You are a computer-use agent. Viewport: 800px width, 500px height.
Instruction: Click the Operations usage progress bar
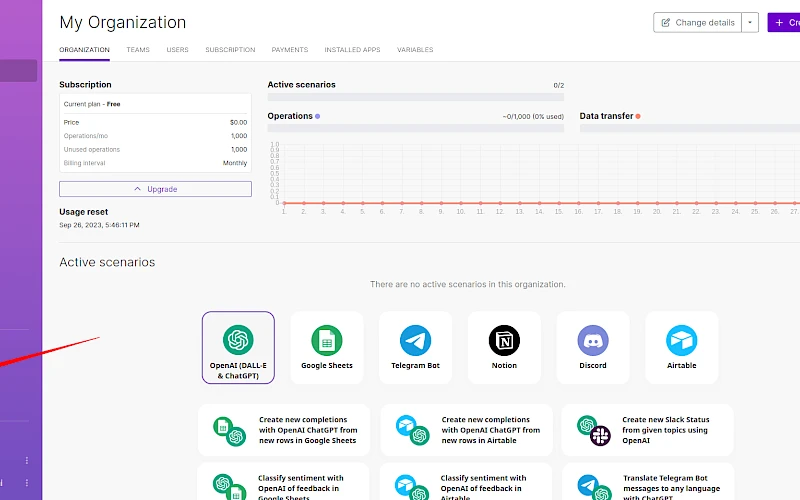click(x=416, y=128)
